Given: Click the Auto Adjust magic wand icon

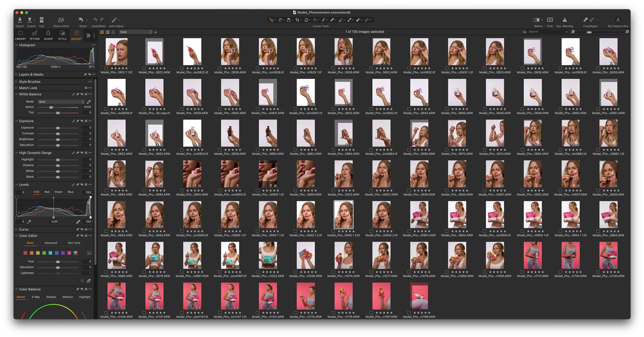Looking at the screenshot, I should (114, 20).
